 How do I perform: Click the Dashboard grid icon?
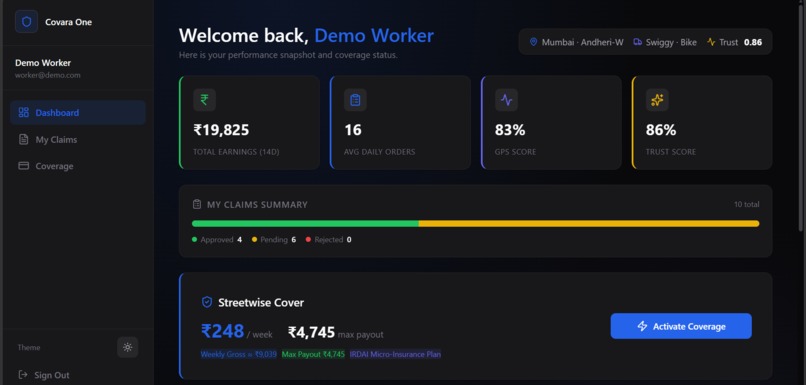coord(23,113)
